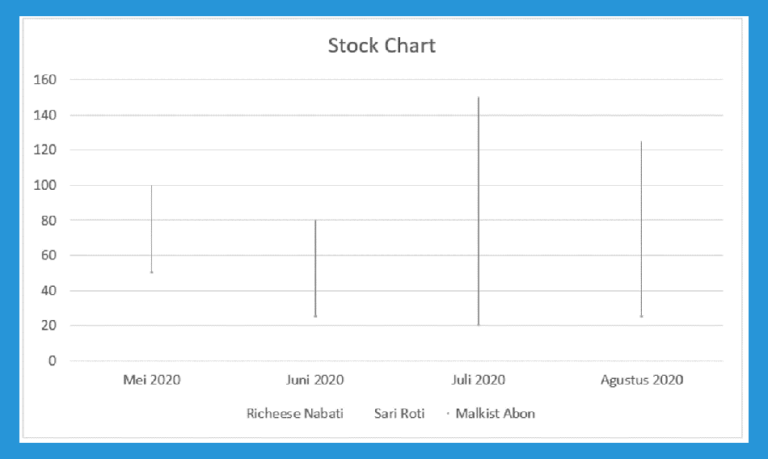Click the Malkist Abon legend marker dot
Image resolution: width=768 pixels, height=459 pixels.
pos(448,414)
